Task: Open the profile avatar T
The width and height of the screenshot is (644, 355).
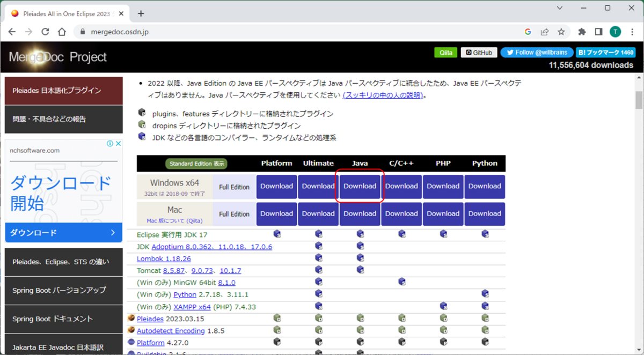Action: coord(615,32)
